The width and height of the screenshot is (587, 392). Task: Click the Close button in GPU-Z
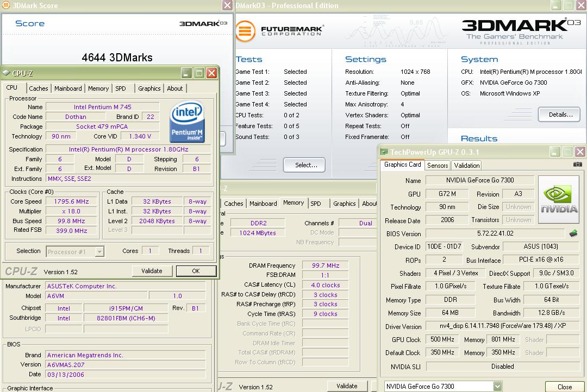click(565, 387)
